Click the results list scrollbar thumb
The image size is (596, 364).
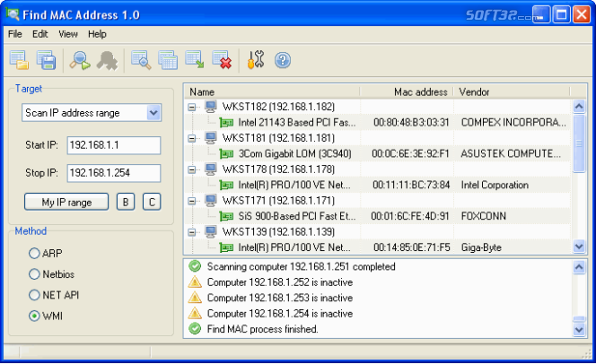pyautogui.click(x=579, y=143)
